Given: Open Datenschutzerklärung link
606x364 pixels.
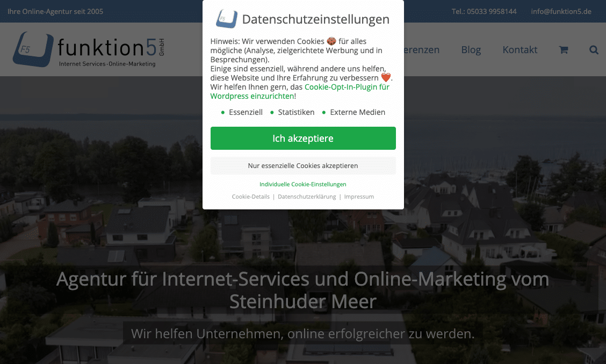Looking at the screenshot, I should click(x=307, y=196).
